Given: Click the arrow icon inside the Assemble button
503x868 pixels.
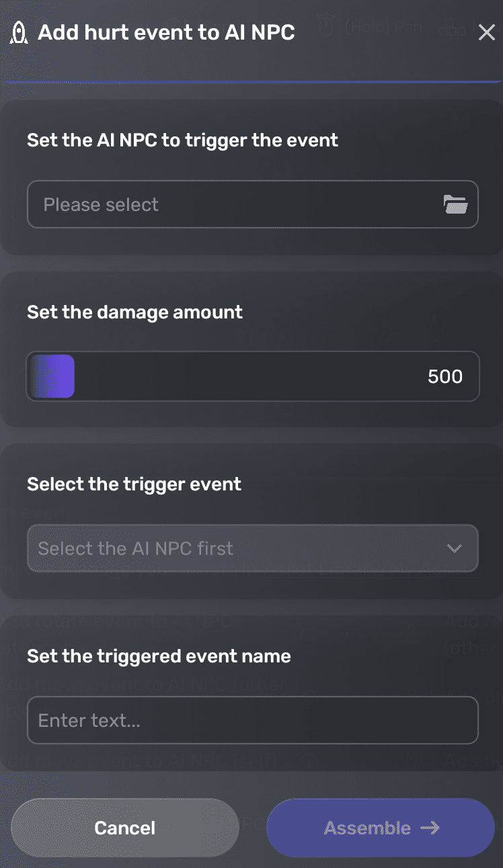Looking at the screenshot, I should (x=431, y=828).
